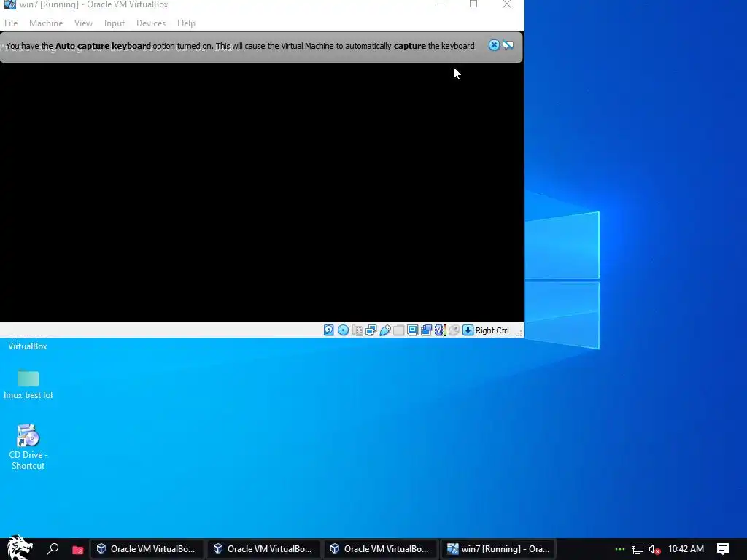Click the mouse integration indicator icon
The height and width of the screenshot is (560, 747).
[454, 330]
